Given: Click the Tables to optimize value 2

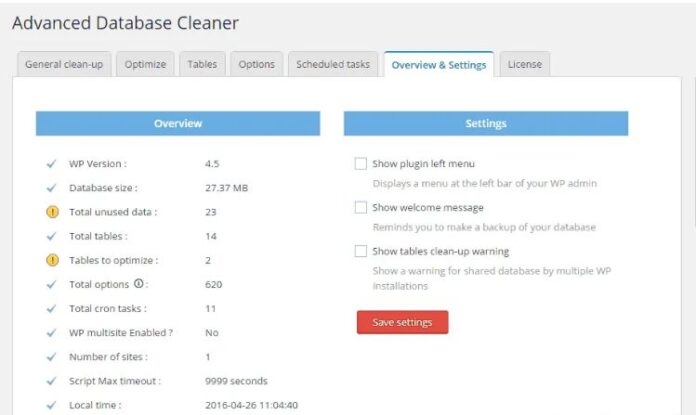Looking at the screenshot, I should point(208,260).
